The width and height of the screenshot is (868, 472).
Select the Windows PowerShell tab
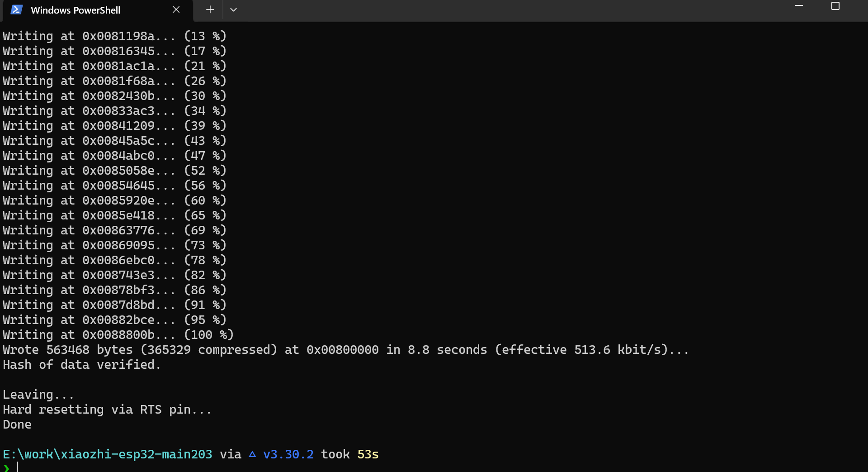click(75, 10)
